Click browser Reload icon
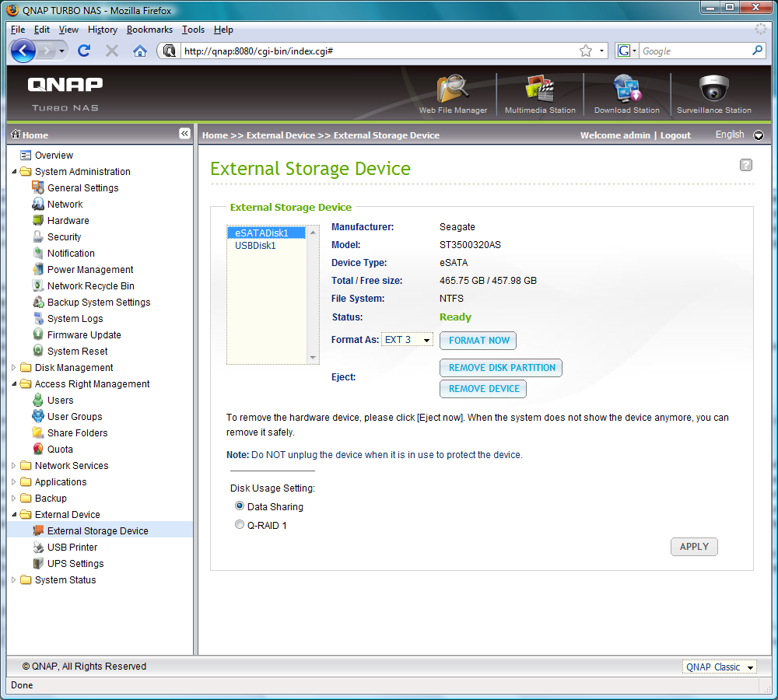 tap(84, 51)
